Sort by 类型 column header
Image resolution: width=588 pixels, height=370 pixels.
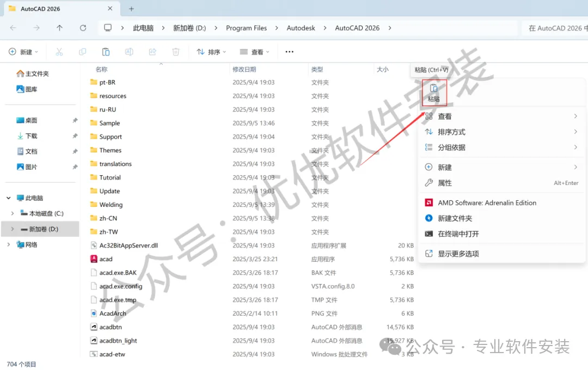(x=317, y=69)
